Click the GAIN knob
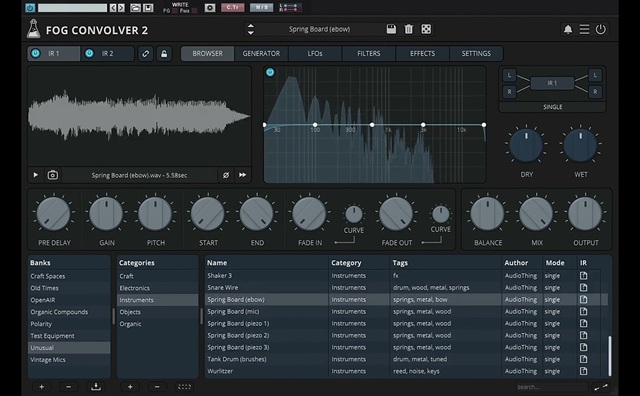The height and width of the screenshot is (396, 640). (106, 214)
